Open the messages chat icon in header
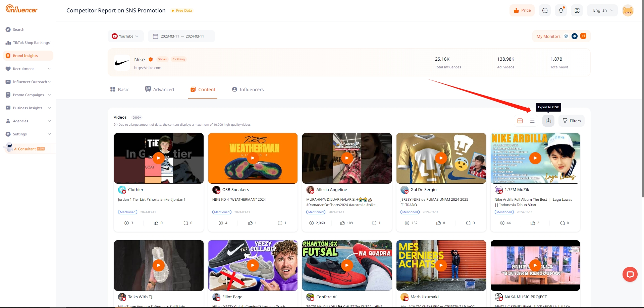Viewport: 644px width, 308px height. click(x=545, y=10)
